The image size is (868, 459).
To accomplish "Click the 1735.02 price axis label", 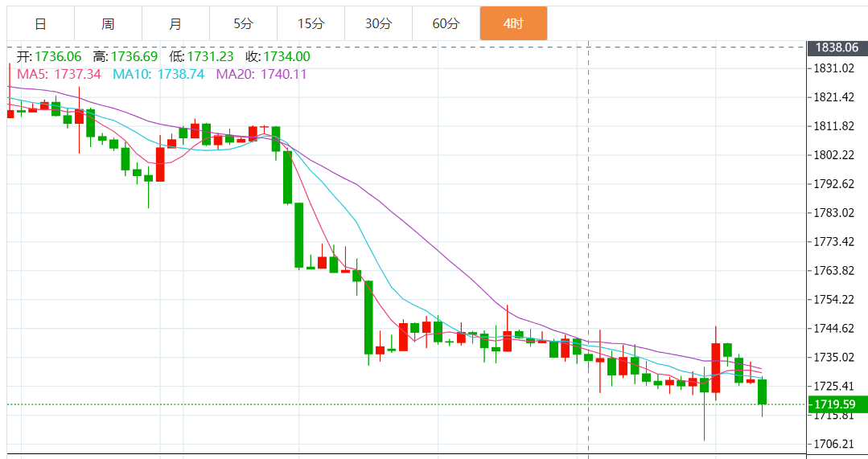I will (x=833, y=357).
